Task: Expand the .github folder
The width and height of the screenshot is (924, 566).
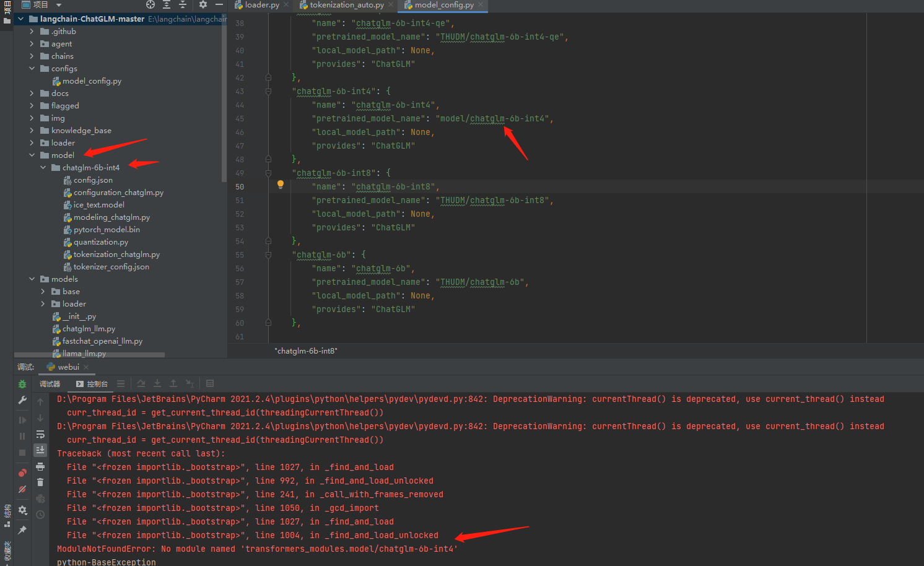Action: tap(32, 31)
